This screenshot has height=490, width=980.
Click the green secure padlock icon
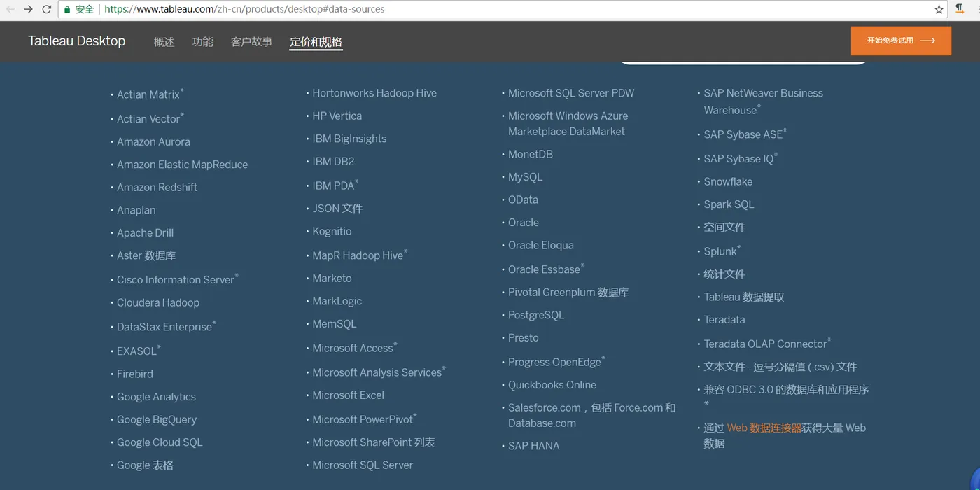[x=66, y=9]
